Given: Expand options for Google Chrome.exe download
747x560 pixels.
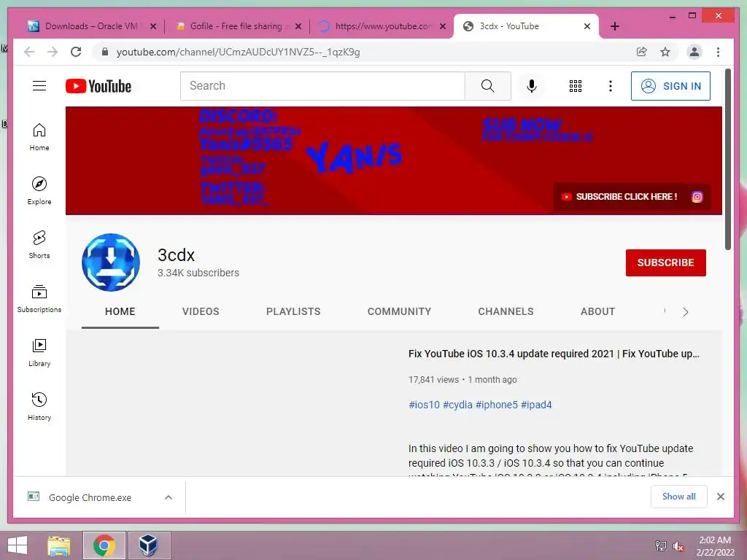Looking at the screenshot, I should click(x=169, y=497).
